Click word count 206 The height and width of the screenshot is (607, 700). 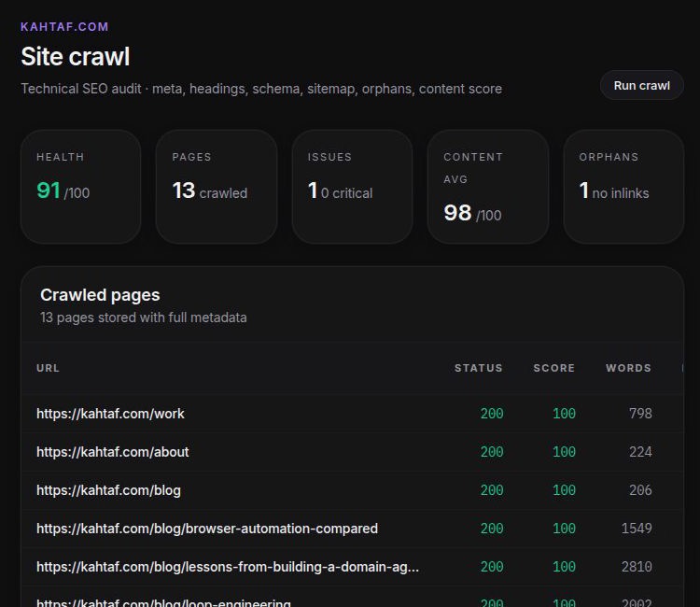coord(640,490)
